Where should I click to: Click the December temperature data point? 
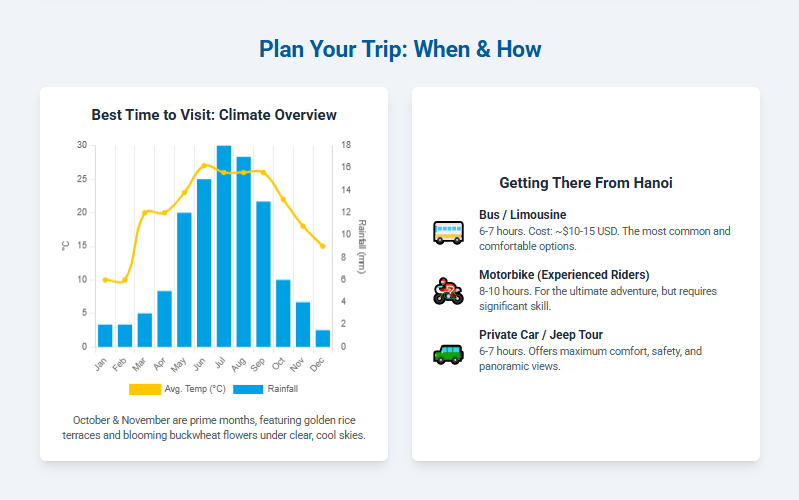(323, 246)
